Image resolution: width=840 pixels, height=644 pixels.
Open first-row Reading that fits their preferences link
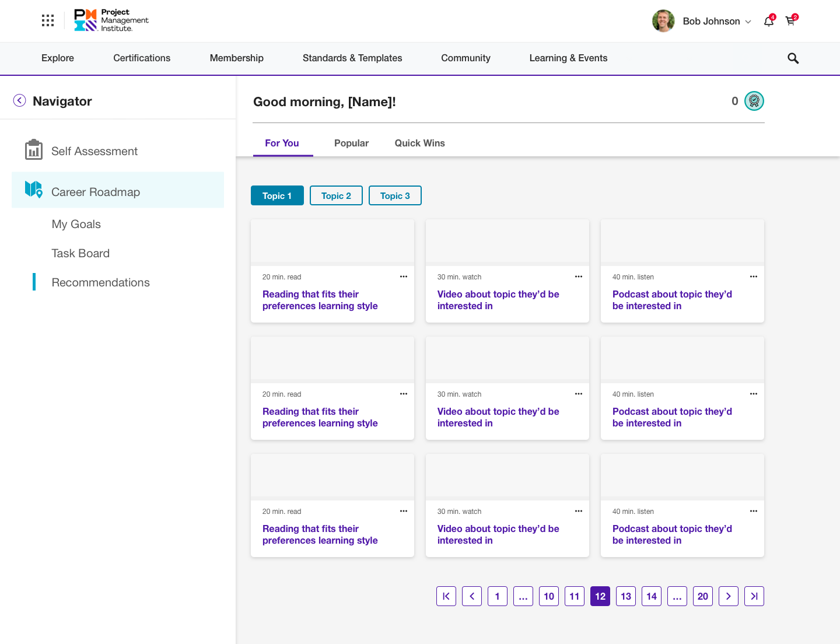(x=320, y=300)
